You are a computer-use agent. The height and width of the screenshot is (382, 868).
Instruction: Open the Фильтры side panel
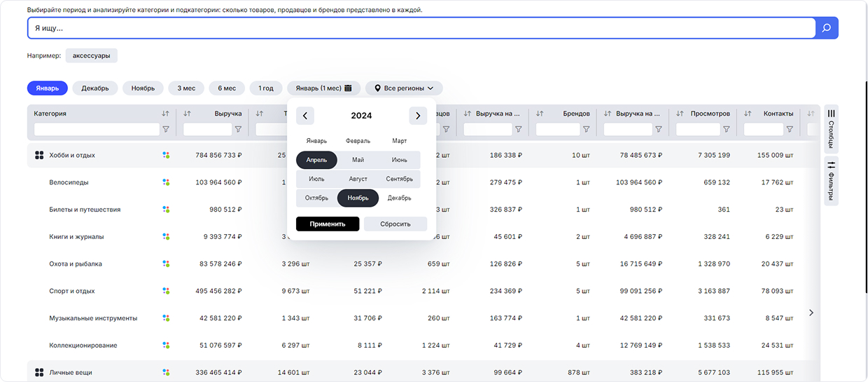831,180
